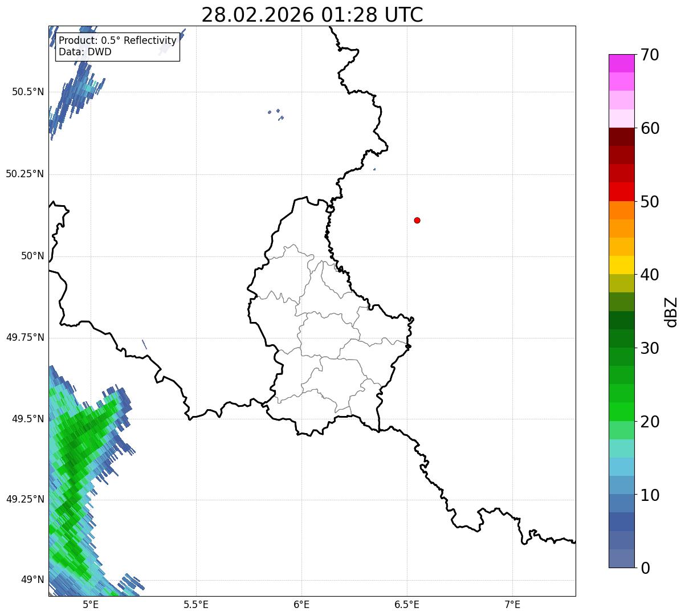Pick the yellow colorbar segment above 40
This screenshot has width=685, height=616.
(621, 265)
